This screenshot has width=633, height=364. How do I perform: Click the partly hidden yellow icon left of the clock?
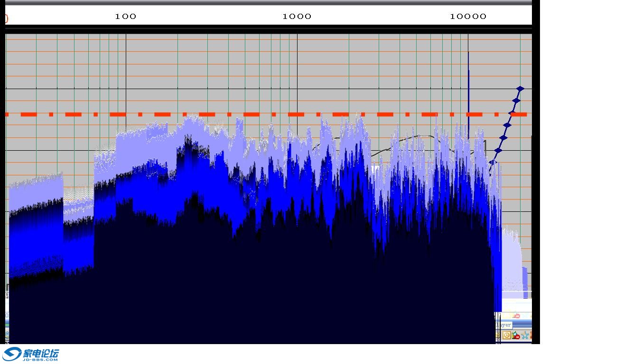coord(498,335)
